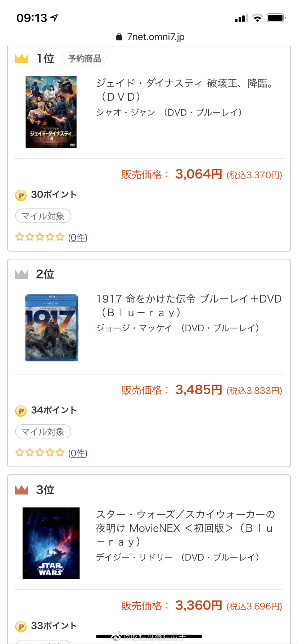
Task: Tap the gold crown icon for rank 1
Action: (x=22, y=58)
